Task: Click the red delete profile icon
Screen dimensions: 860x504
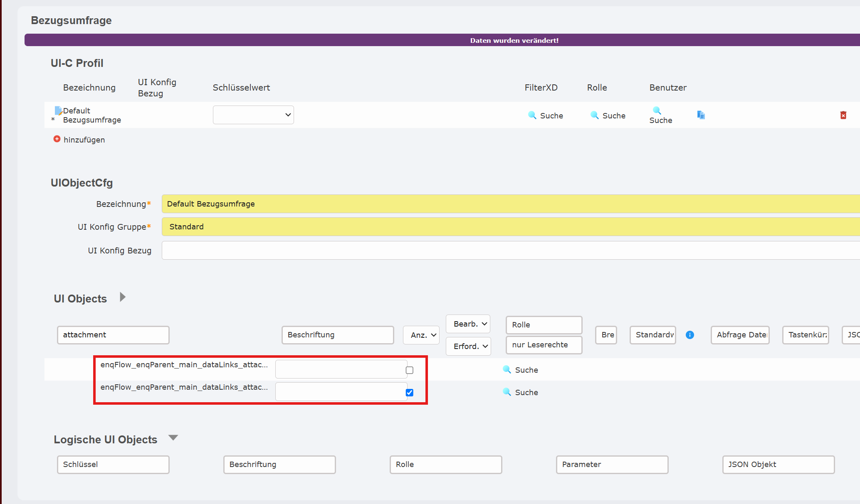Action: [843, 115]
